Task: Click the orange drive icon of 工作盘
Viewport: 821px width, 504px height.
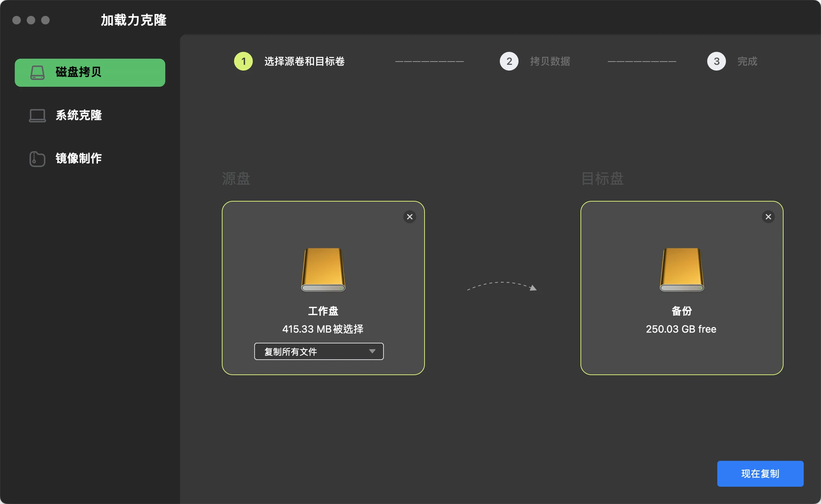Action: [323, 269]
